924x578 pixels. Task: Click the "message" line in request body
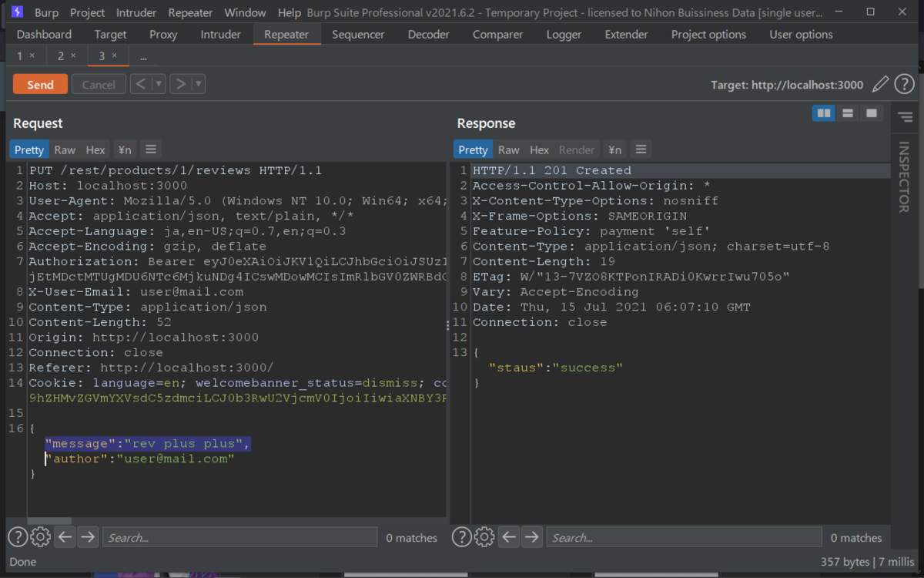pos(147,444)
